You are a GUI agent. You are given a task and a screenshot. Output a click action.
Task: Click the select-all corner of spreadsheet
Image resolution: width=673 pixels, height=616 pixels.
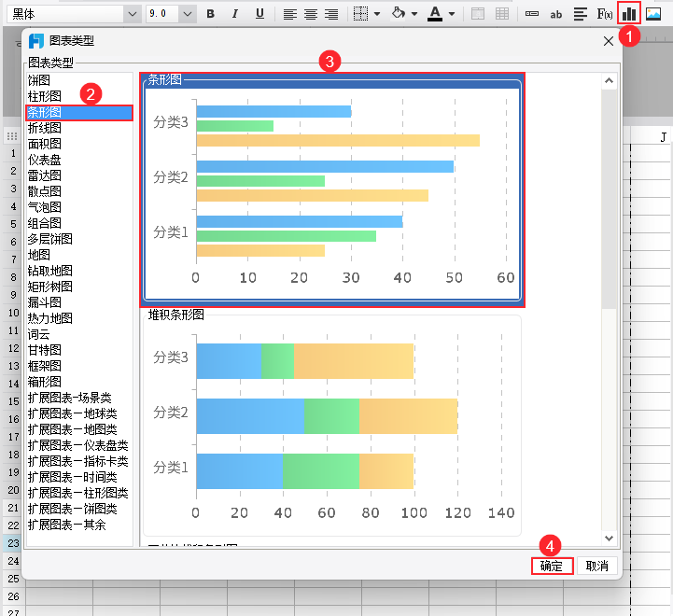(x=12, y=136)
